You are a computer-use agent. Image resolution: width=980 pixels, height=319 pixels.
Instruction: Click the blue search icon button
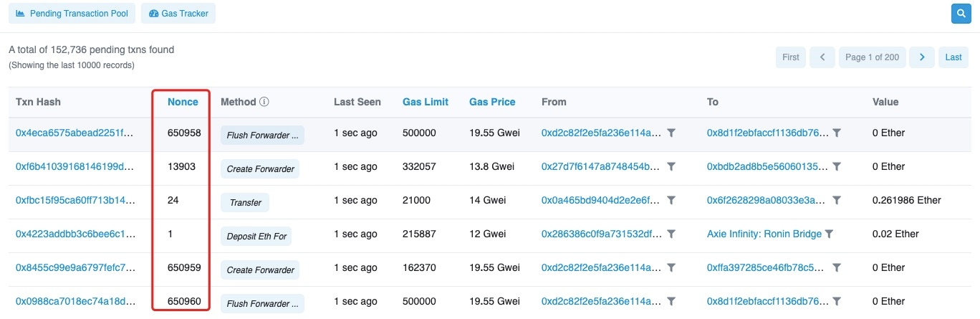[x=961, y=13]
